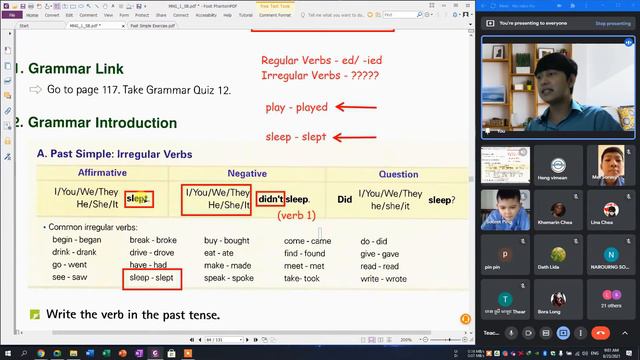Open the Comment Format tab

[x=275, y=15]
